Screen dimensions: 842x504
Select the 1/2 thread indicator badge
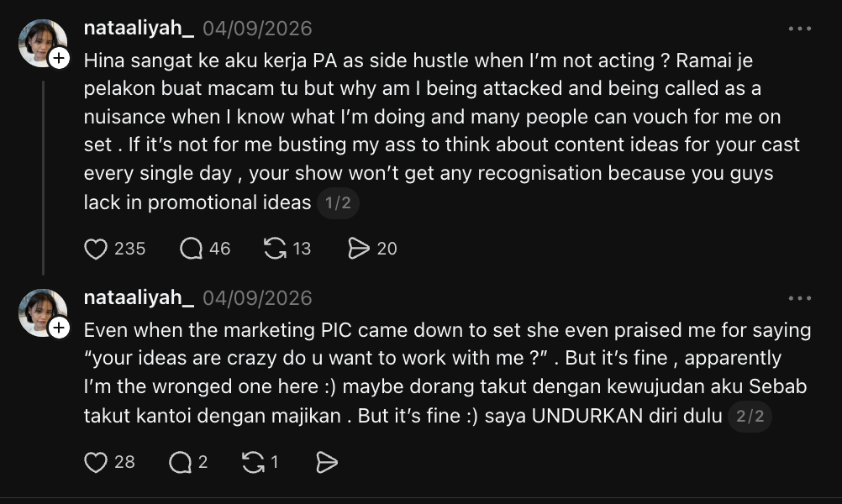(x=338, y=203)
